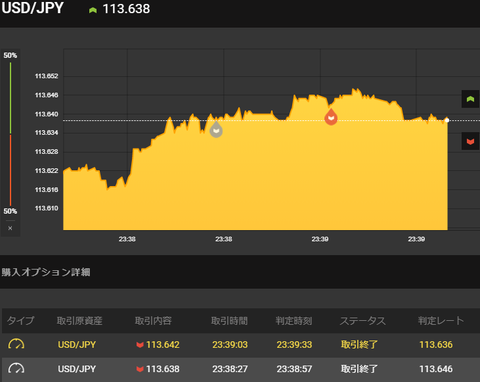The width and height of the screenshot is (480, 382).
Task: Select the gray expired trade marker
Action: [216, 129]
